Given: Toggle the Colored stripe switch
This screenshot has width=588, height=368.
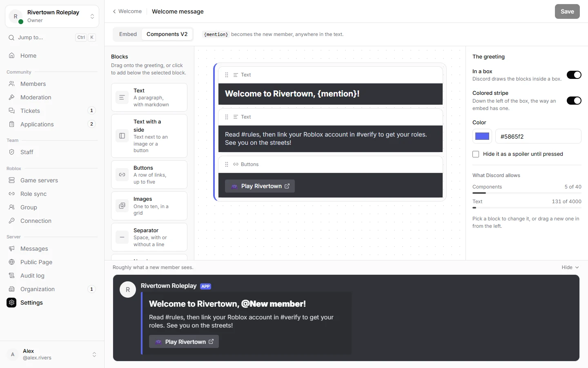Looking at the screenshot, I should (x=574, y=101).
